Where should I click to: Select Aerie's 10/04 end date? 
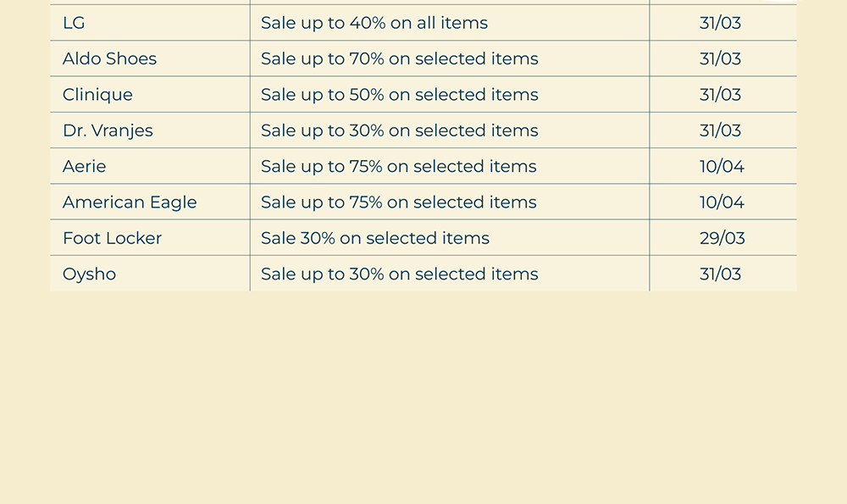pos(722,166)
